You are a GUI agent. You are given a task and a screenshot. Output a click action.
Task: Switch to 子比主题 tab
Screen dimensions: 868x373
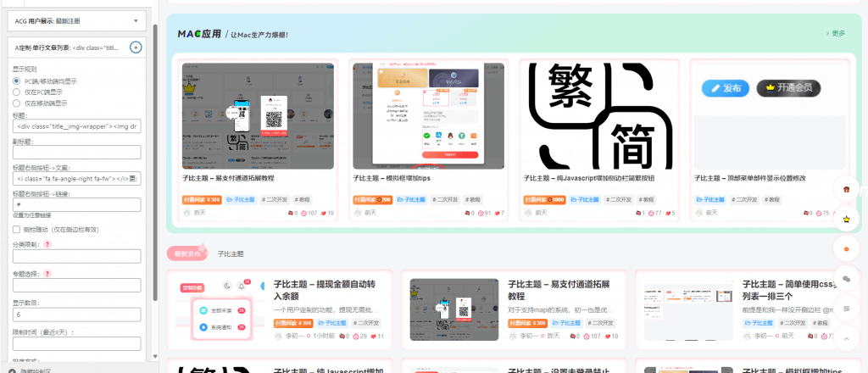(231, 254)
